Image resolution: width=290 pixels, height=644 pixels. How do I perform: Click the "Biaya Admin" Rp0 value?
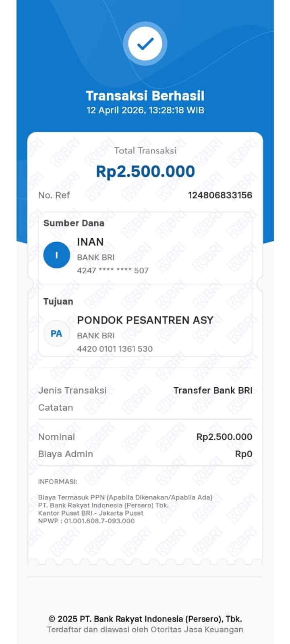coord(244,454)
